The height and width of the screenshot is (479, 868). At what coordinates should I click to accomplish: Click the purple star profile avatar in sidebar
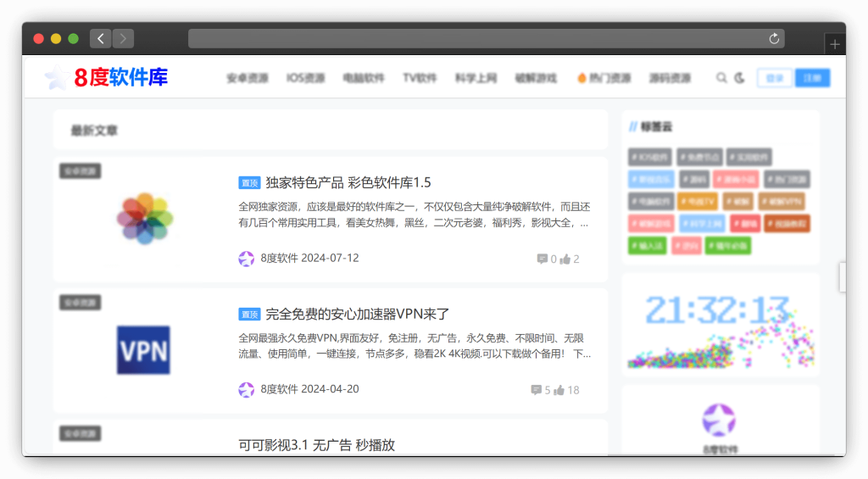click(x=719, y=421)
